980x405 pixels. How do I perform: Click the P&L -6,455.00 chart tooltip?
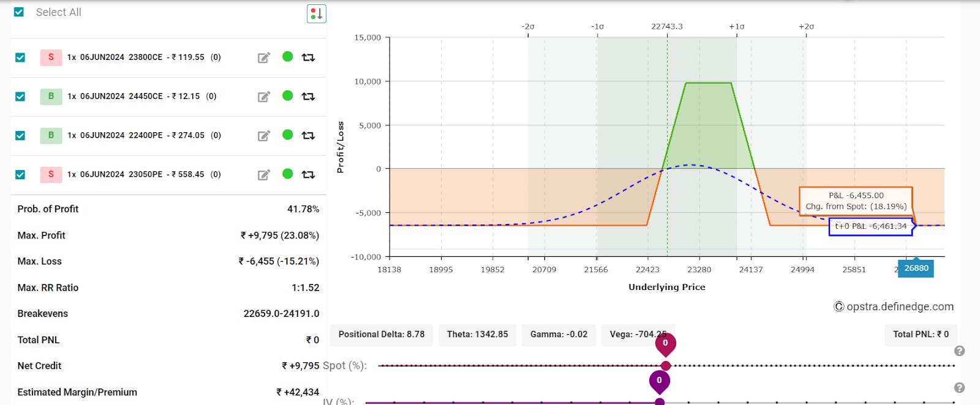click(856, 201)
